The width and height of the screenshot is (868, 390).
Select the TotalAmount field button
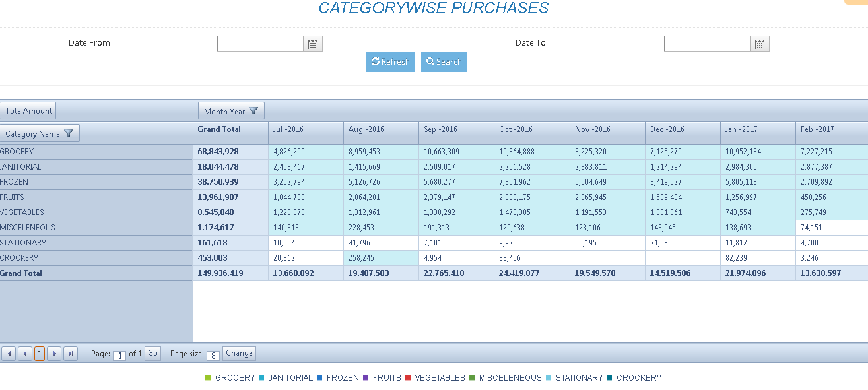(x=28, y=111)
